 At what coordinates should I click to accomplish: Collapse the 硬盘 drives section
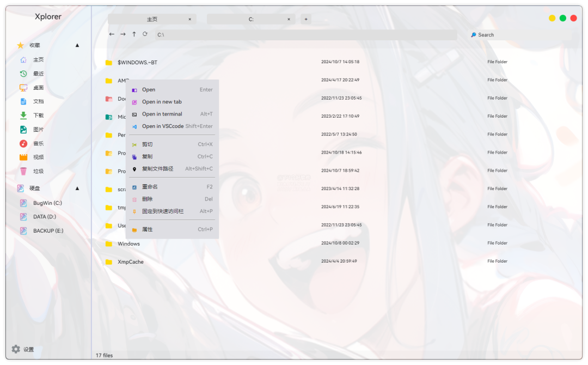(x=77, y=188)
